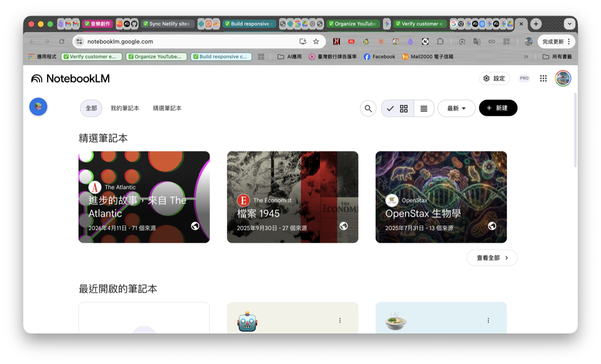This screenshot has width=601, height=364.
Task: Open the 最新 sort dropdown
Action: 456,108
